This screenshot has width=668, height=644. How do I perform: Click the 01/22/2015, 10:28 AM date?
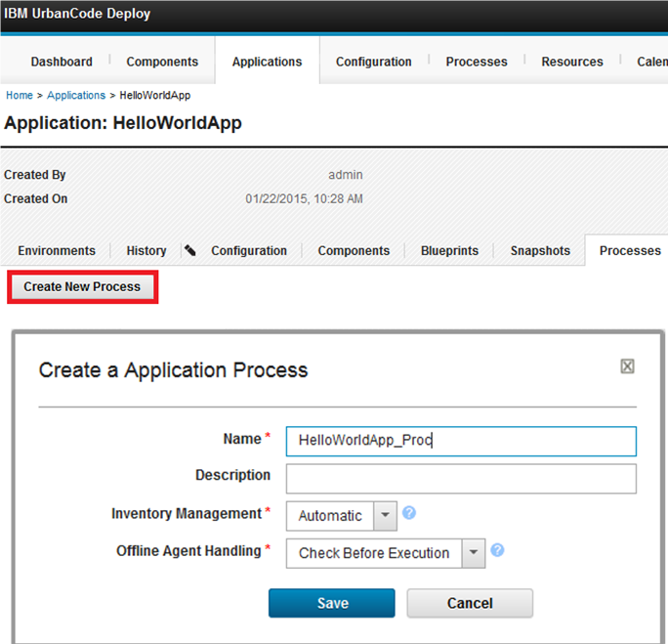click(x=304, y=198)
